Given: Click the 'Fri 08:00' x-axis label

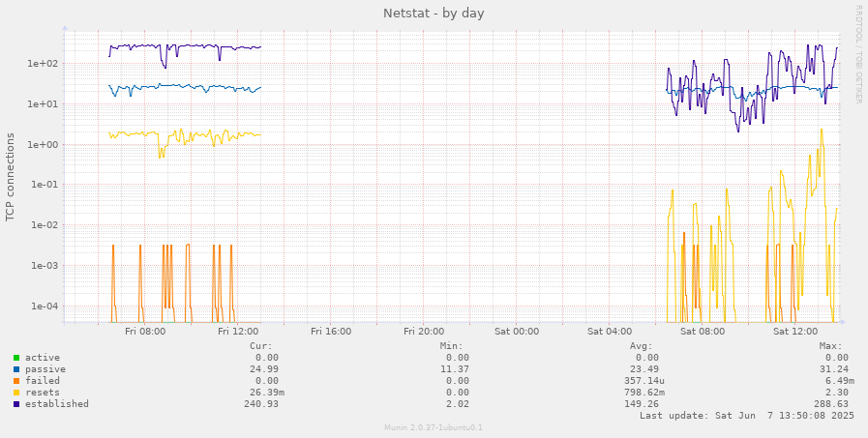Looking at the screenshot, I should [145, 332].
